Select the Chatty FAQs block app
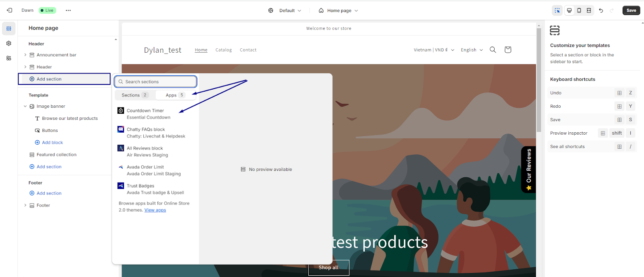Image resolution: width=644 pixels, height=277 pixels. click(x=156, y=133)
